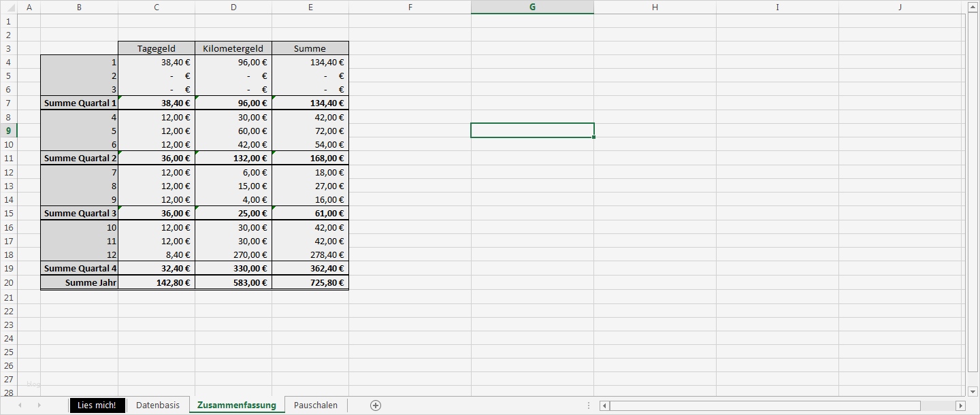Open the Pauschalen sheet tab
Screen dimensions: 980x415
(316, 405)
